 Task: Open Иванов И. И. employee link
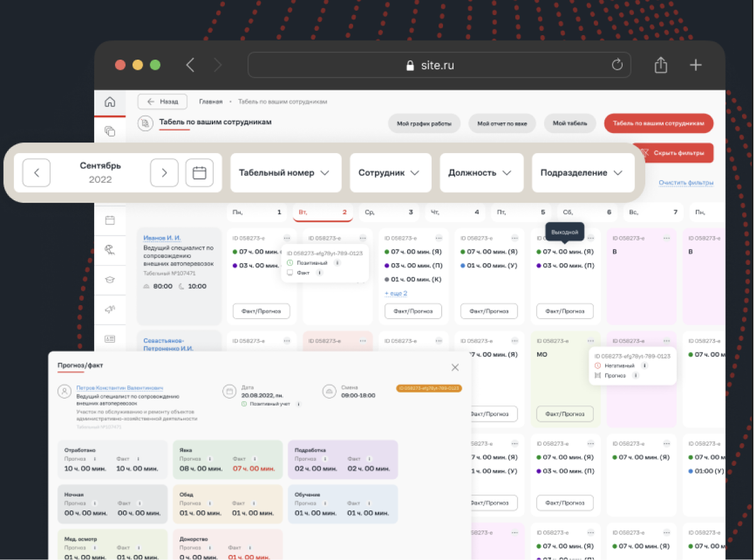pos(161,238)
